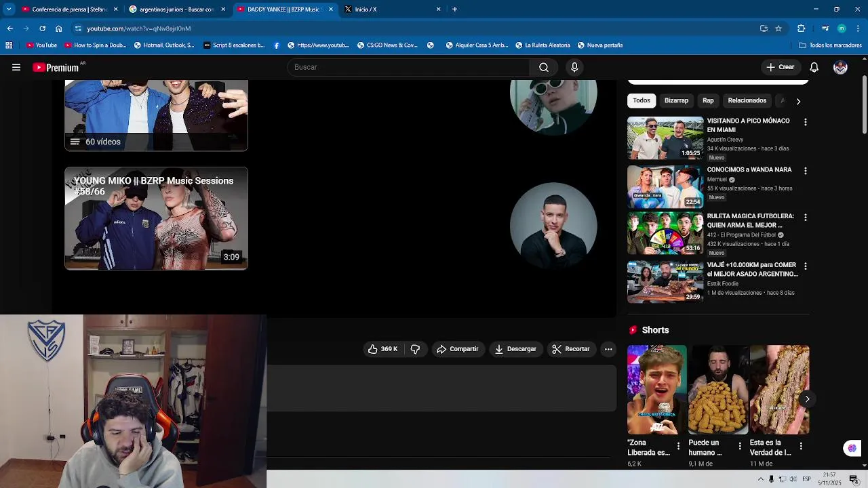Open more actions ellipsis under video
The width and height of the screenshot is (868, 488).
tap(608, 349)
